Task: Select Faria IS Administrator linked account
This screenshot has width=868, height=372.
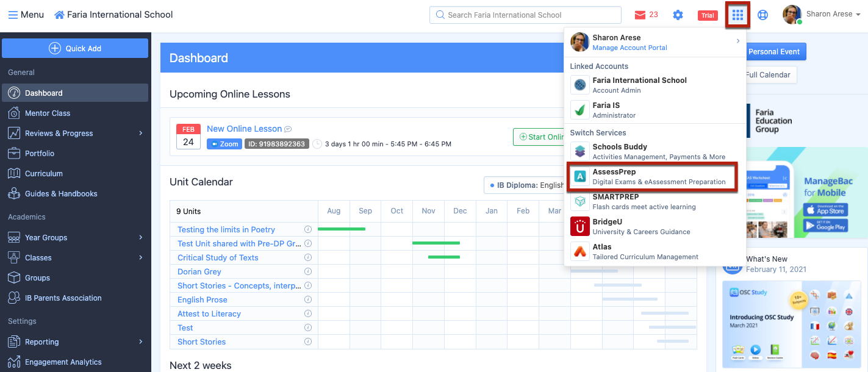Action: pos(655,110)
